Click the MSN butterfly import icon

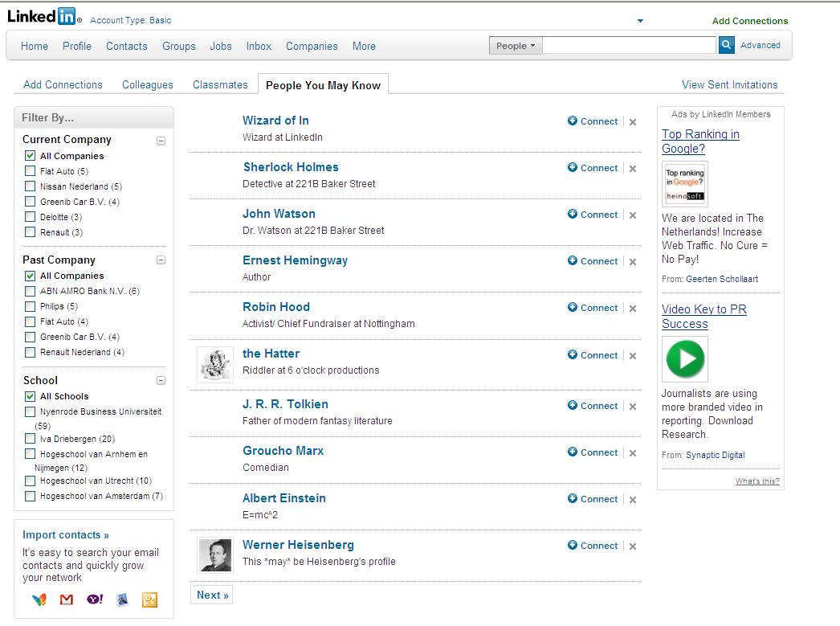(x=39, y=599)
